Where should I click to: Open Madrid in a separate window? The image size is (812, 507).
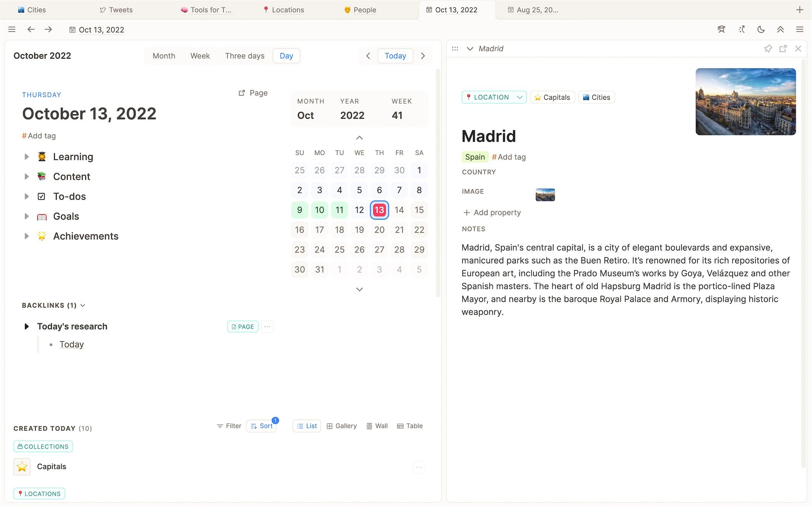tap(783, 49)
